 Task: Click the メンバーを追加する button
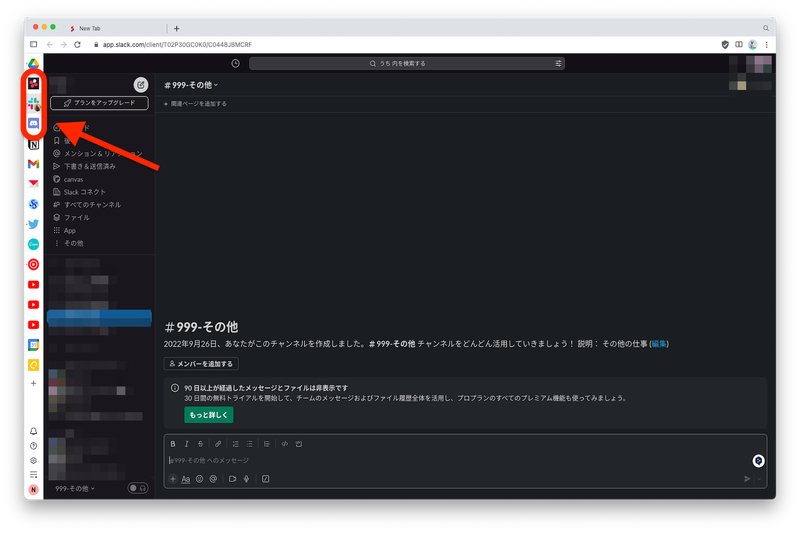coord(201,364)
